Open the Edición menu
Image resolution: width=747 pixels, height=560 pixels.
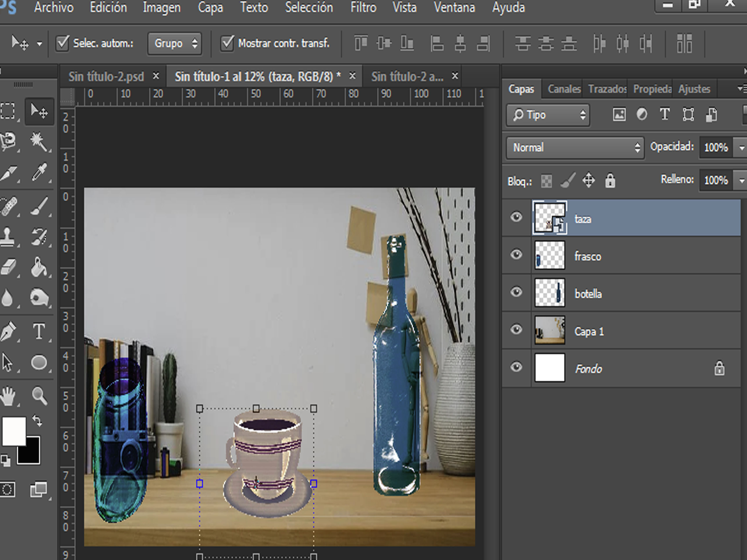coord(108,7)
